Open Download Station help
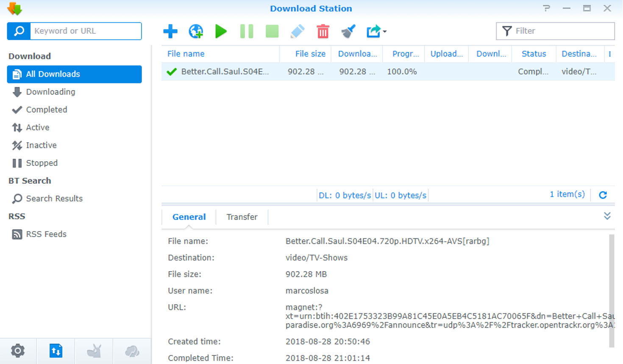 (x=547, y=8)
